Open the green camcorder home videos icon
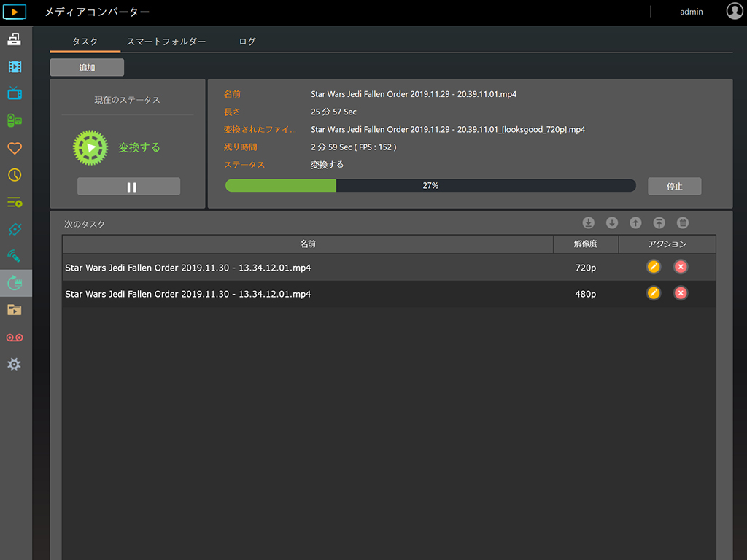This screenshot has width=747, height=560. coord(15,120)
